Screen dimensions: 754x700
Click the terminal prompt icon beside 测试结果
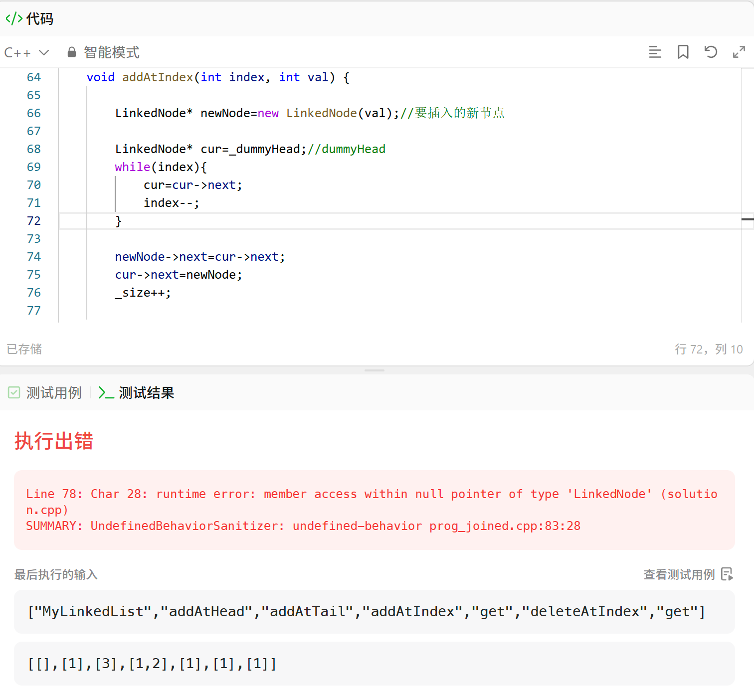(x=106, y=393)
